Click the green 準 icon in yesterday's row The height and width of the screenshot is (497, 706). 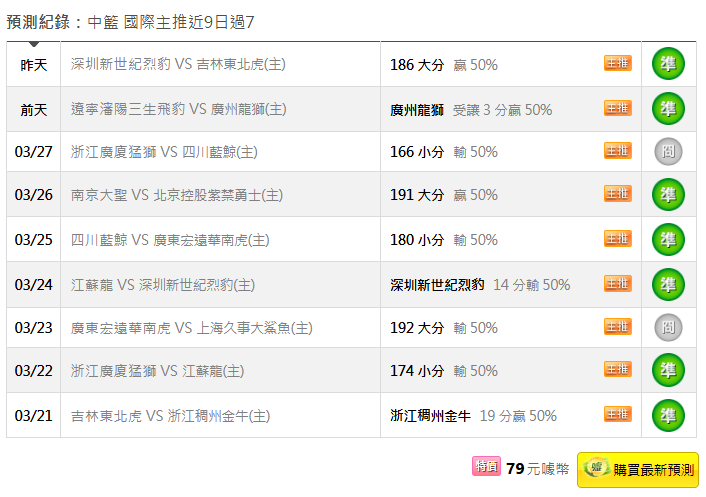668,64
